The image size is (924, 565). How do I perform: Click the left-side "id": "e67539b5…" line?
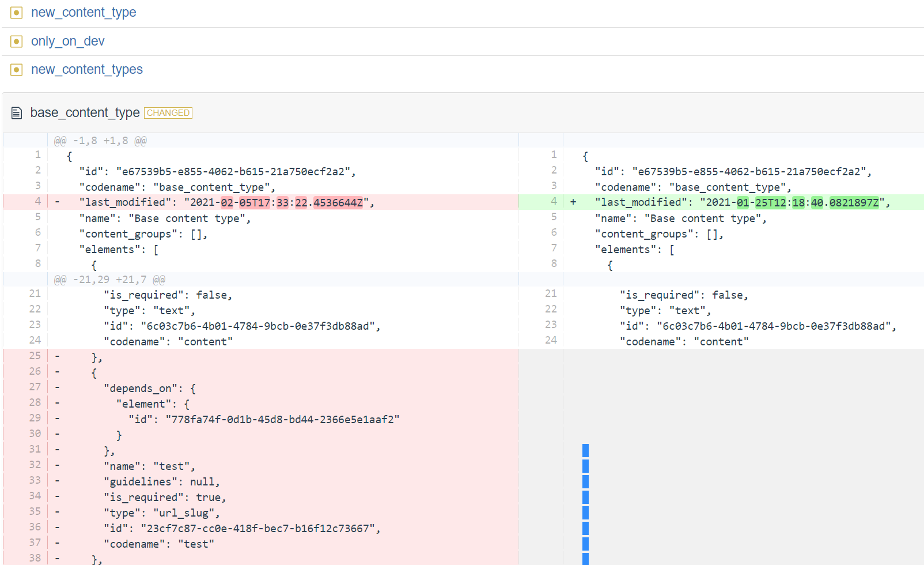(x=217, y=172)
